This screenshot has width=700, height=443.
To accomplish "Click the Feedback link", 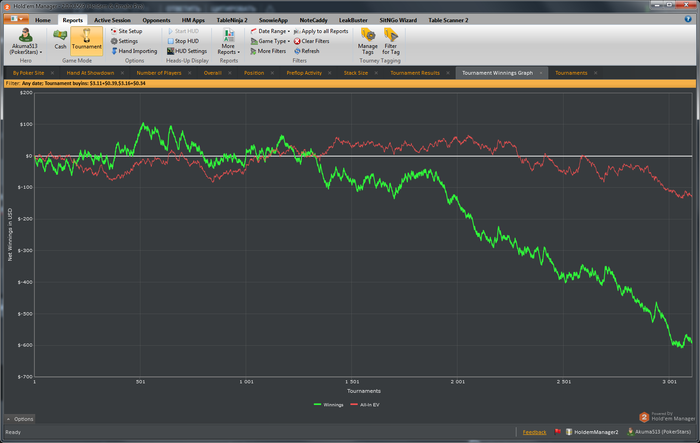I will click(x=534, y=432).
